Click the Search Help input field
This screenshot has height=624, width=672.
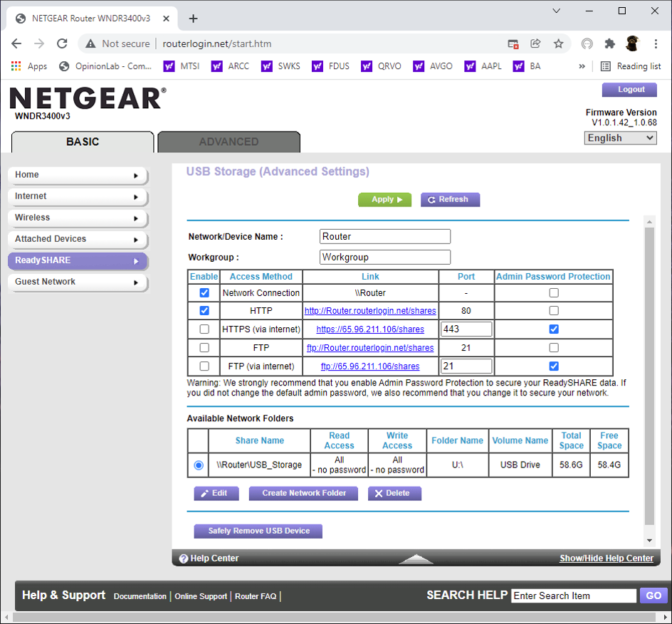(573, 596)
